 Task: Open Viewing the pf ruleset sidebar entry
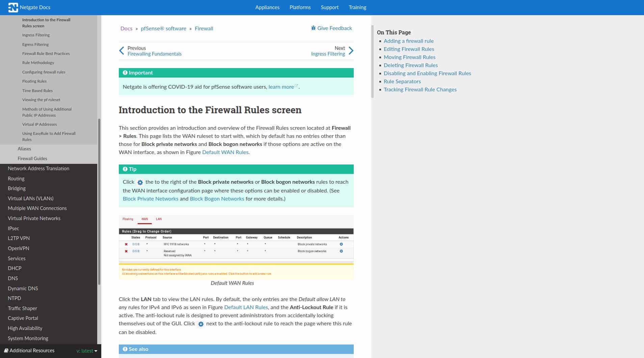[41, 100]
